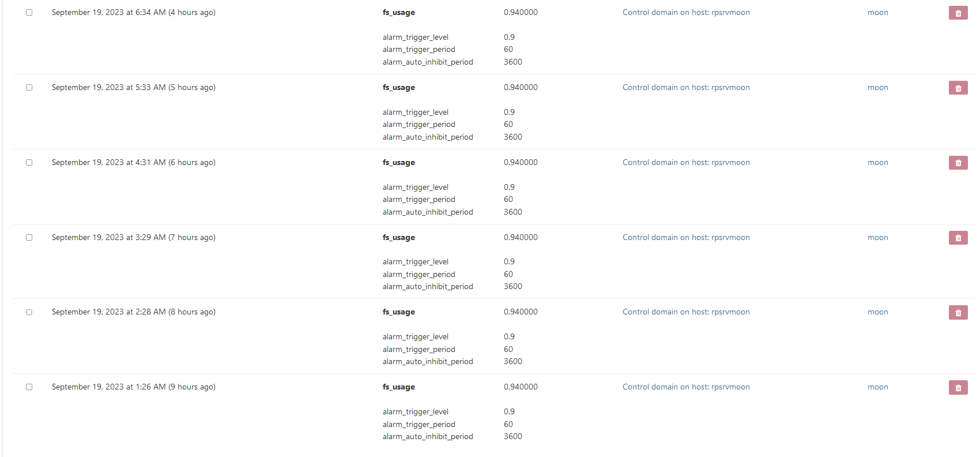Delete the 6:34 AM alarm entry

pos(958,13)
